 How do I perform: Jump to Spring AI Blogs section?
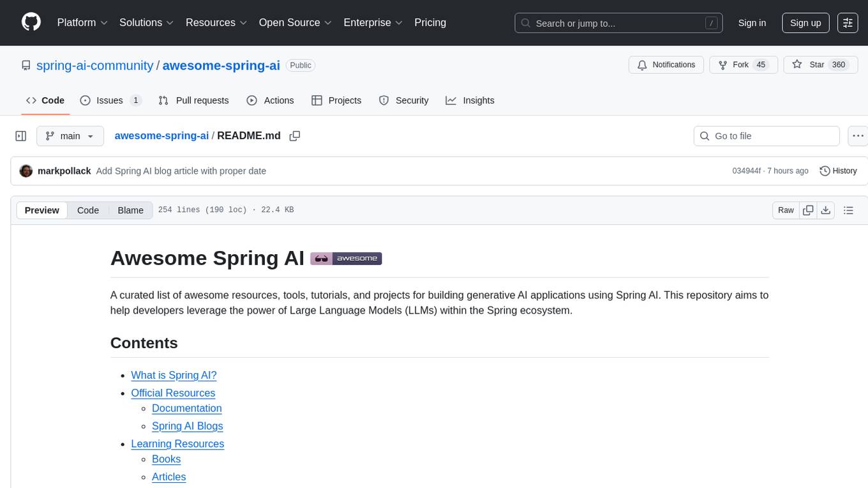(188, 426)
